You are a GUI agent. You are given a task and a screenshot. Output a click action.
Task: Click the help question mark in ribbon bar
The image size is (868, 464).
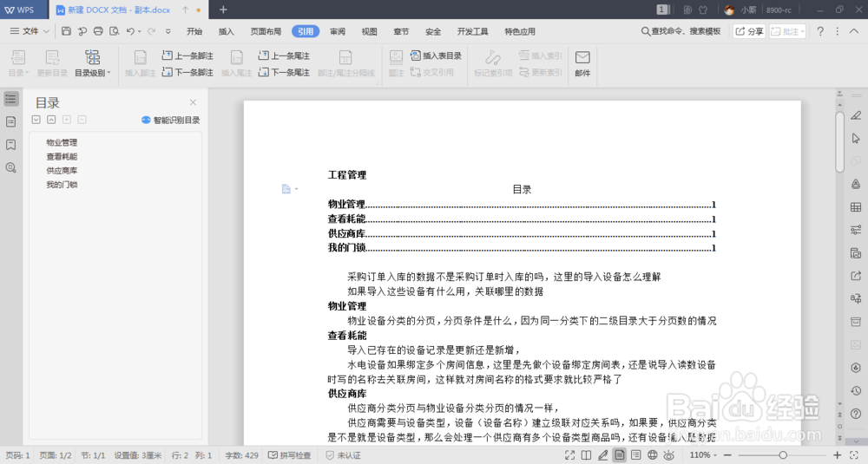[x=820, y=31]
